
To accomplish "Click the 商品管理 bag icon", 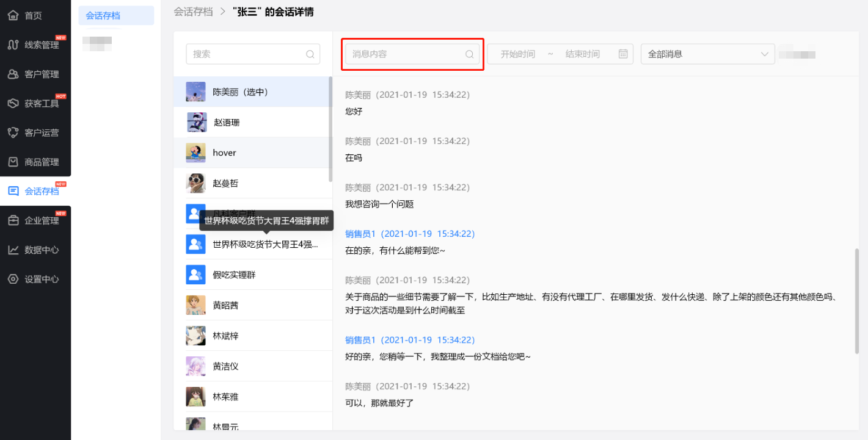I will (13, 162).
